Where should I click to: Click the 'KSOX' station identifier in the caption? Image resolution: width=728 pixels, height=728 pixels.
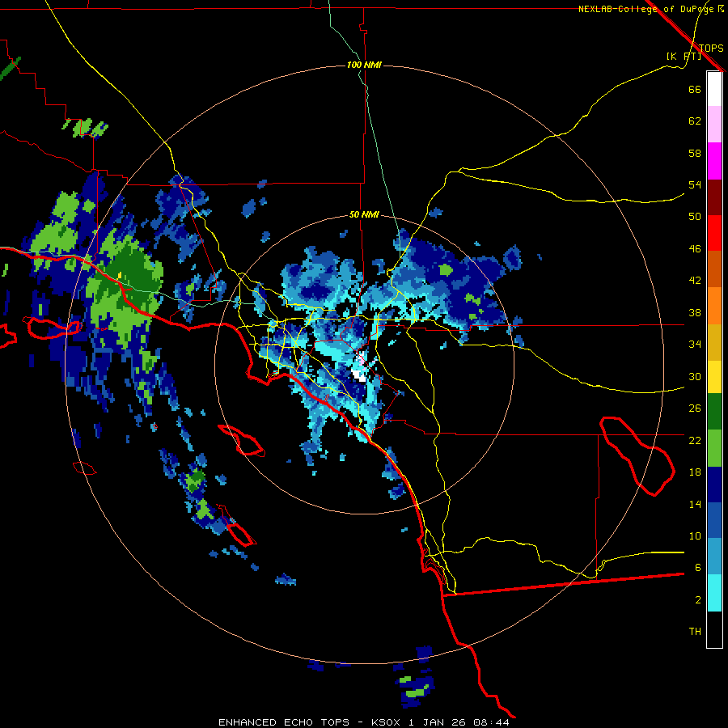coord(387,722)
